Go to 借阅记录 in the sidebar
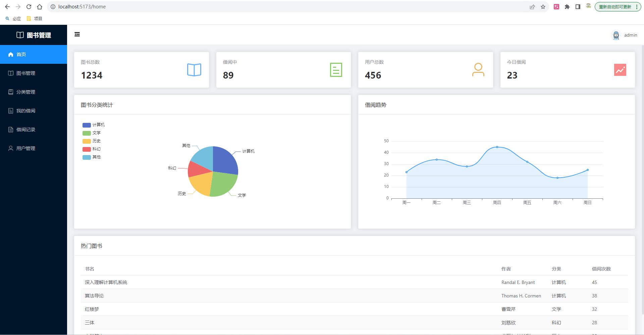644x335 pixels. [26, 130]
